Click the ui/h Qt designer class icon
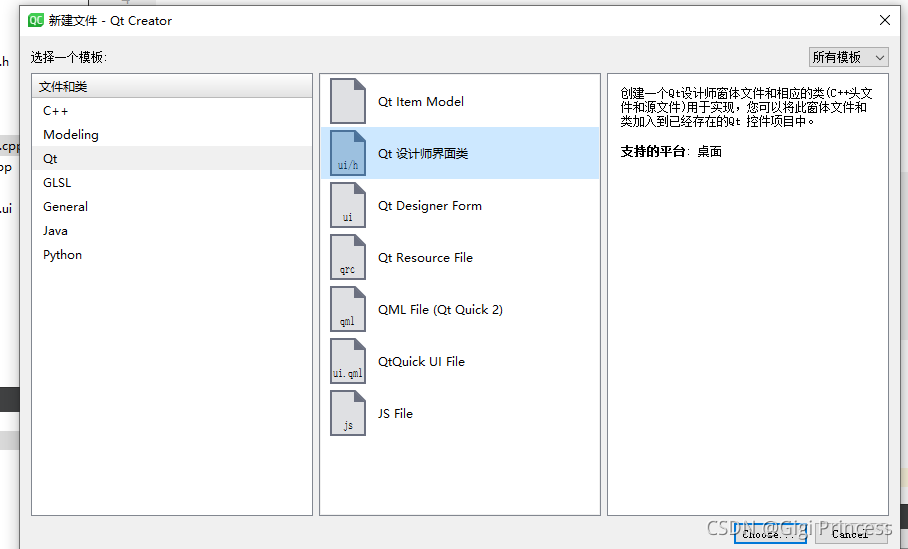The height and width of the screenshot is (549, 908). click(348, 153)
